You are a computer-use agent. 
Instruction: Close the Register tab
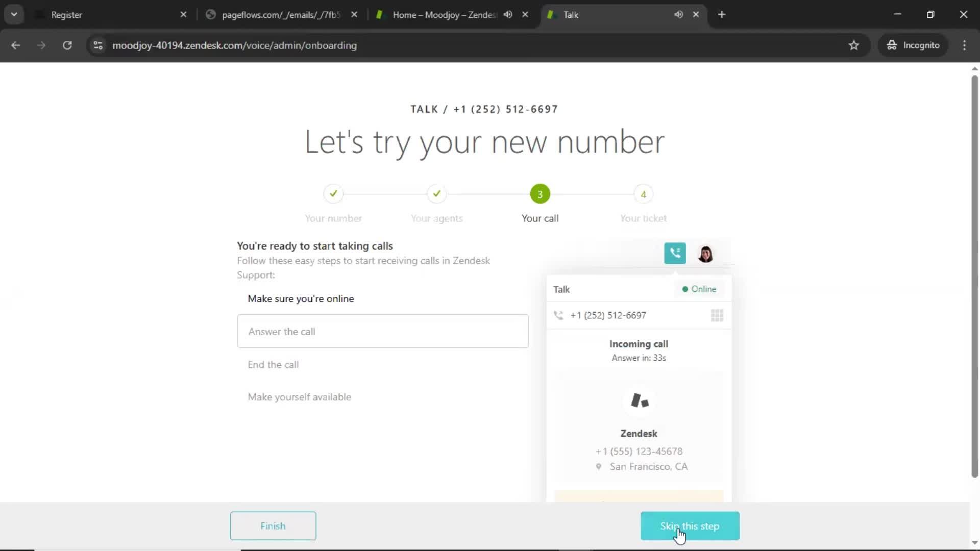pyautogui.click(x=183, y=15)
